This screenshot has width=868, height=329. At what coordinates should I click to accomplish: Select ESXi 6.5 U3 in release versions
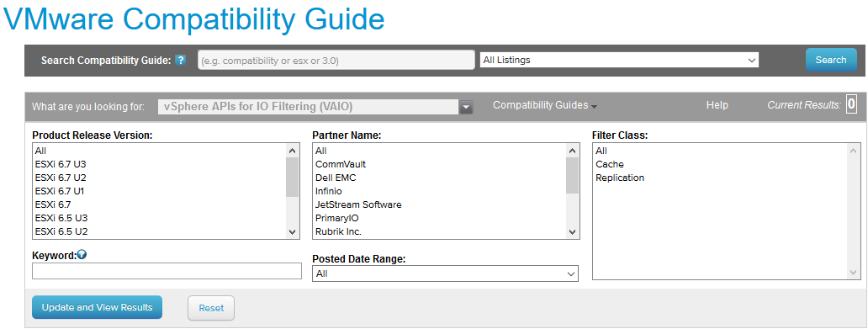[159, 218]
